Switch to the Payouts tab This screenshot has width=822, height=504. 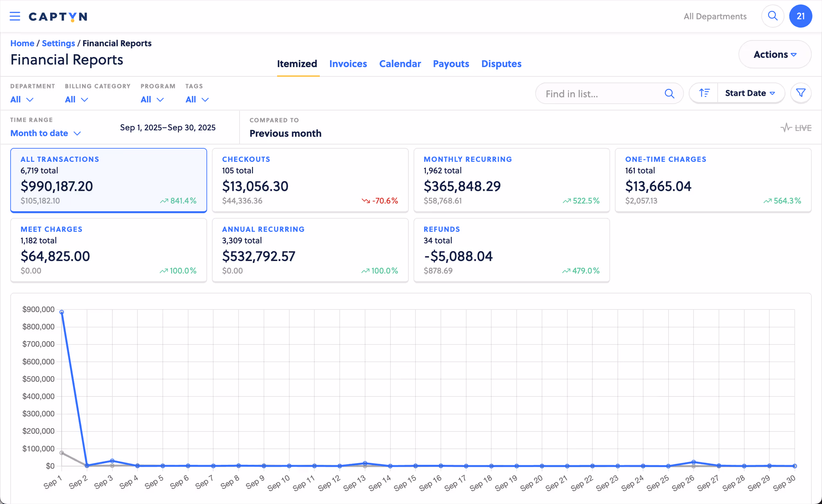coord(451,64)
